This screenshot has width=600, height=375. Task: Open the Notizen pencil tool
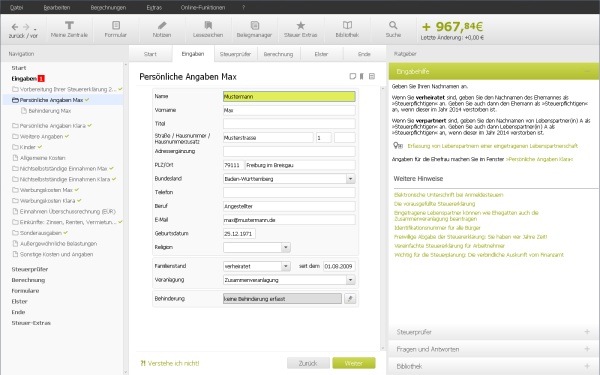162,29
